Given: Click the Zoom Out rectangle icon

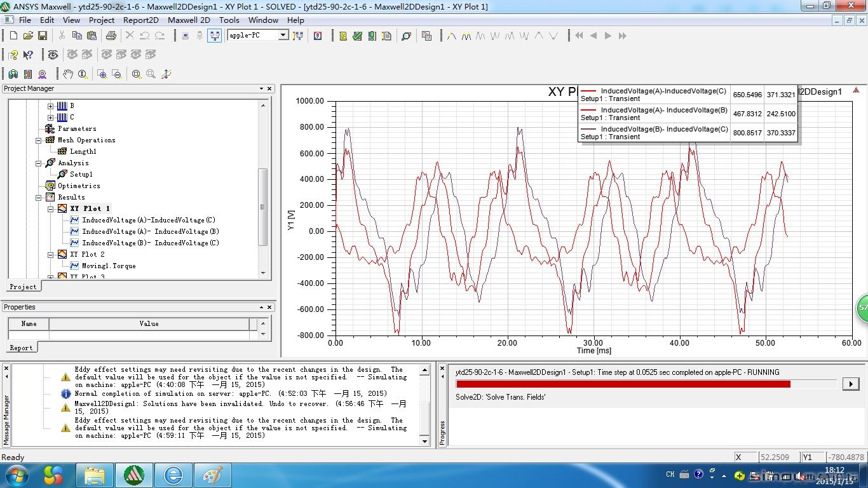Looking at the screenshot, I should click(116, 74).
